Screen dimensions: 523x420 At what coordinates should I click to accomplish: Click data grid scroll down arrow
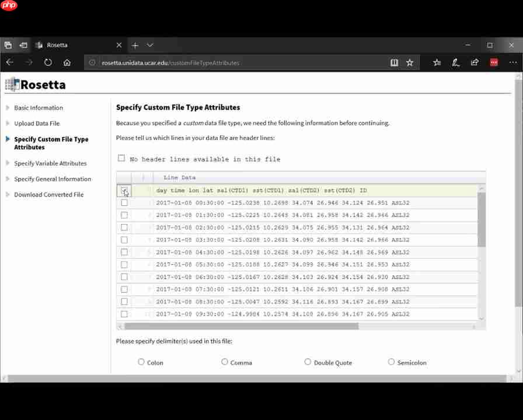(482, 318)
